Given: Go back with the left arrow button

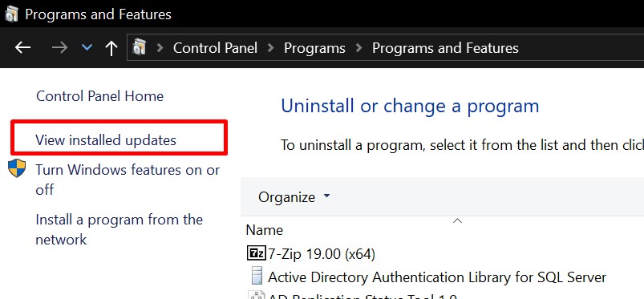Looking at the screenshot, I should click(x=23, y=48).
